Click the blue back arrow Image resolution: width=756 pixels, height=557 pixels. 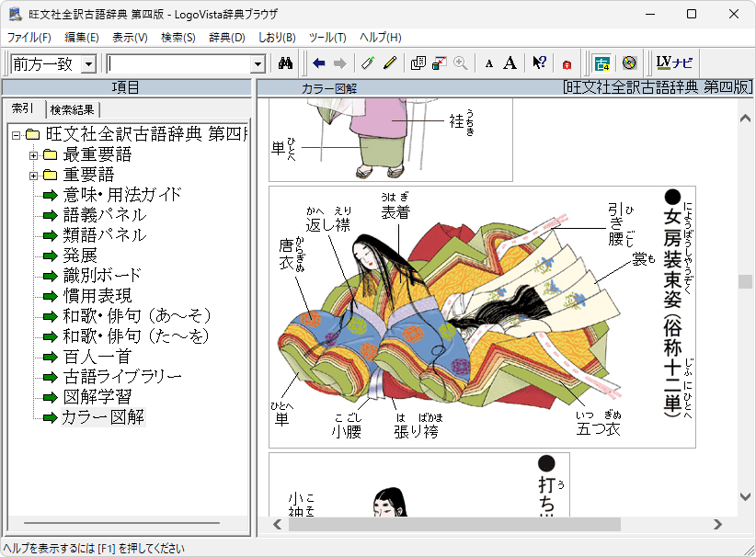tap(319, 63)
